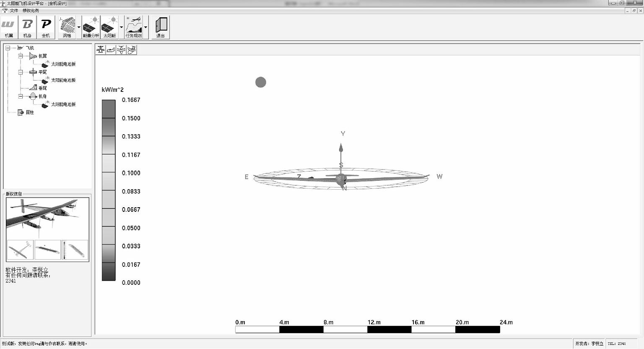Open the 机翼 wing design toolbar button
The image size is (644, 349).
pyautogui.click(x=9, y=28)
